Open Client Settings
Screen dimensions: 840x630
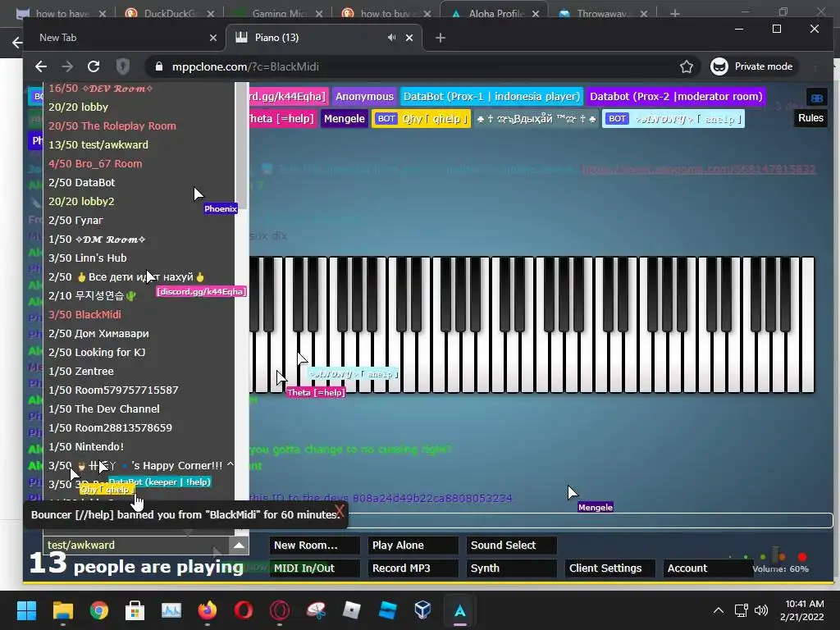609,568
